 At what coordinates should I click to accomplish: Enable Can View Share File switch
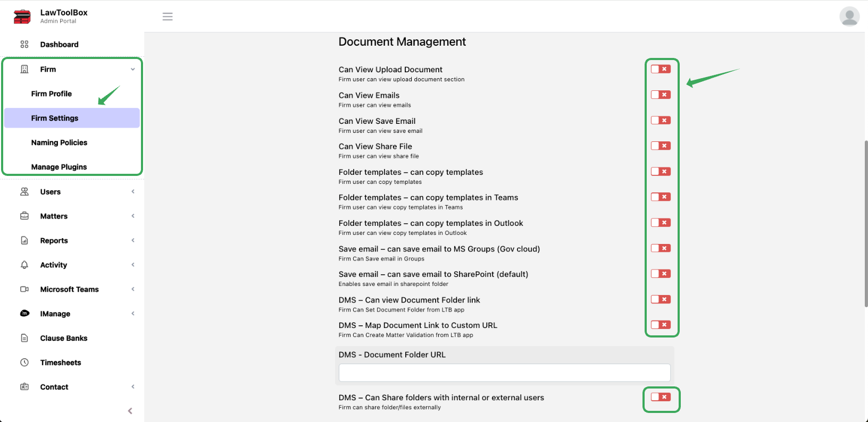tap(661, 146)
